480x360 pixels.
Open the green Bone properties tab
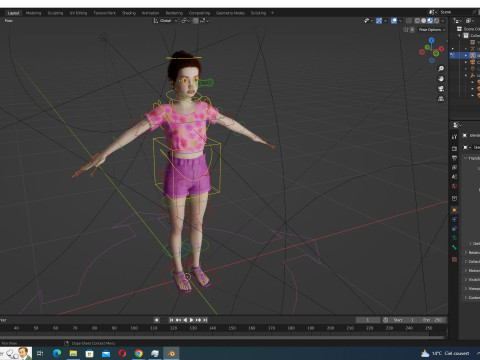tap(454, 247)
